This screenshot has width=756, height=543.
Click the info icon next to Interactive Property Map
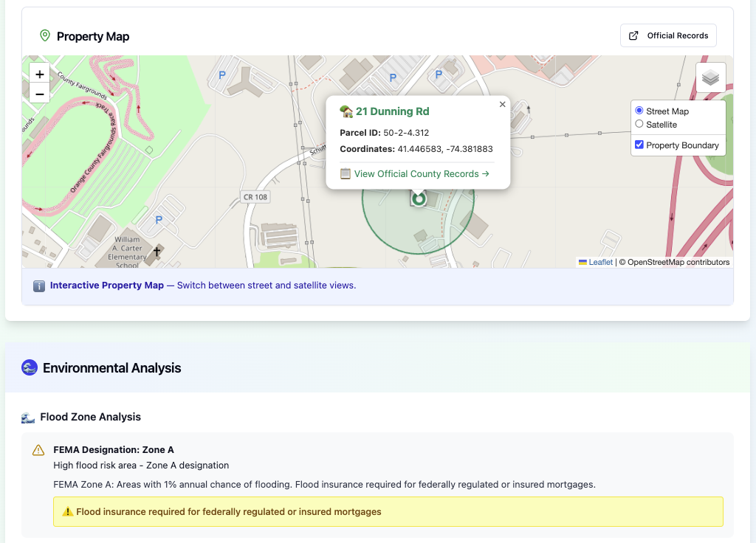coord(38,286)
